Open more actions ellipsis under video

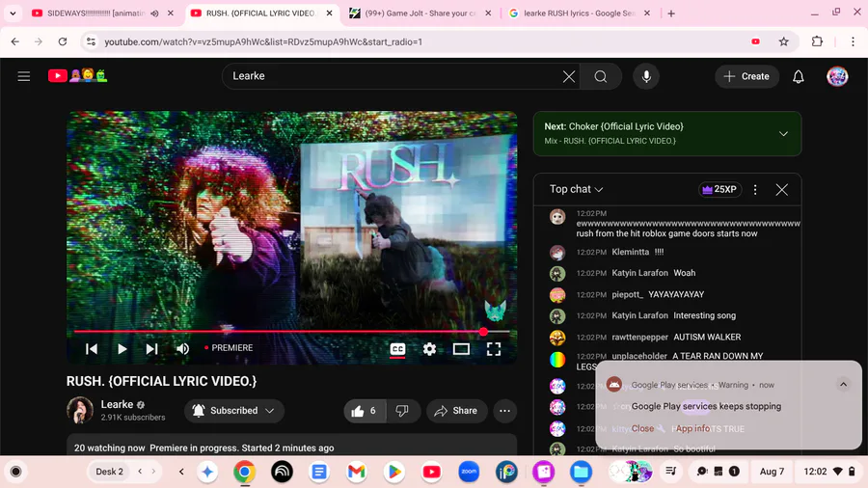[504, 411]
